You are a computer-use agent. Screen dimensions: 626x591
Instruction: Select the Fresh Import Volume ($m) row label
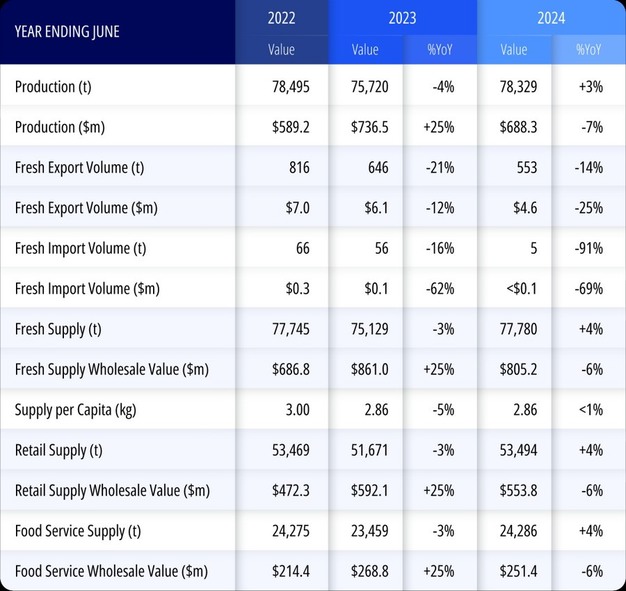(86, 289)
